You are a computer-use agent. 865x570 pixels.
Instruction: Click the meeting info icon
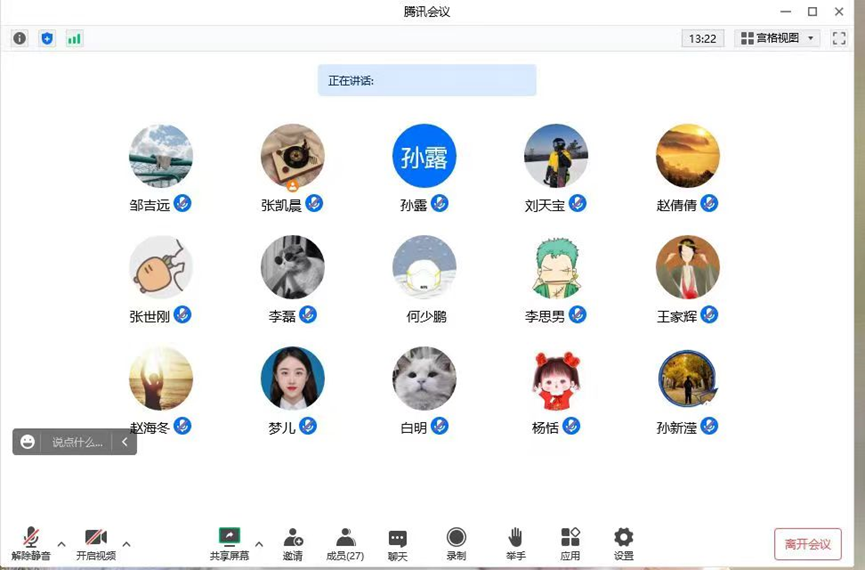[19, 39]
